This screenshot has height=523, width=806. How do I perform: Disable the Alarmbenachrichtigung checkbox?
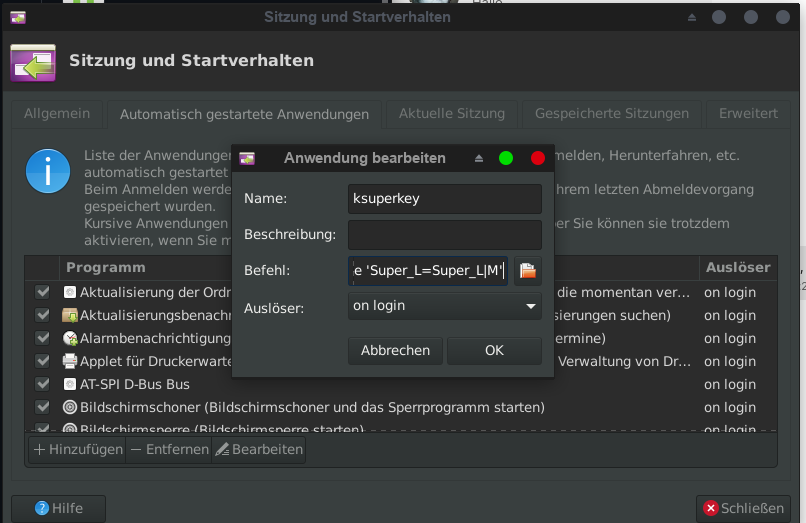43,338
